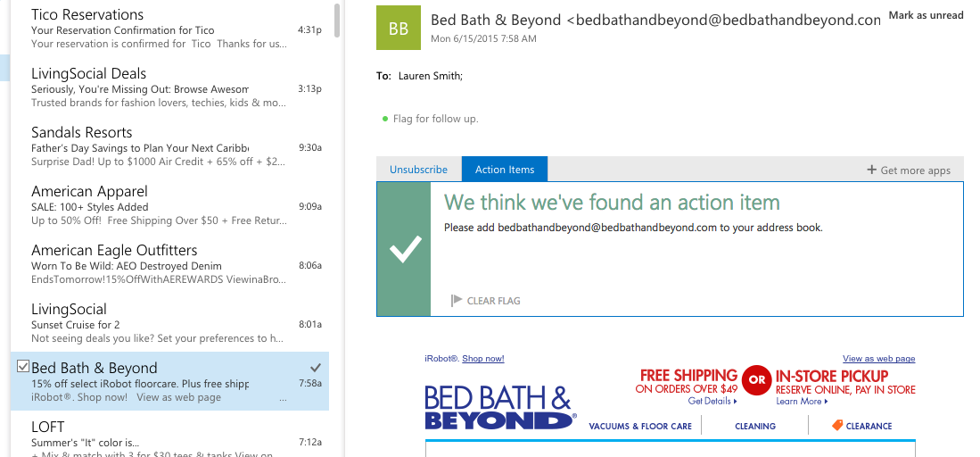Screen dimensions: 980x457
Task: Click the ellipsis on Bed Bath & Beyond row
Action: point(284,399)
